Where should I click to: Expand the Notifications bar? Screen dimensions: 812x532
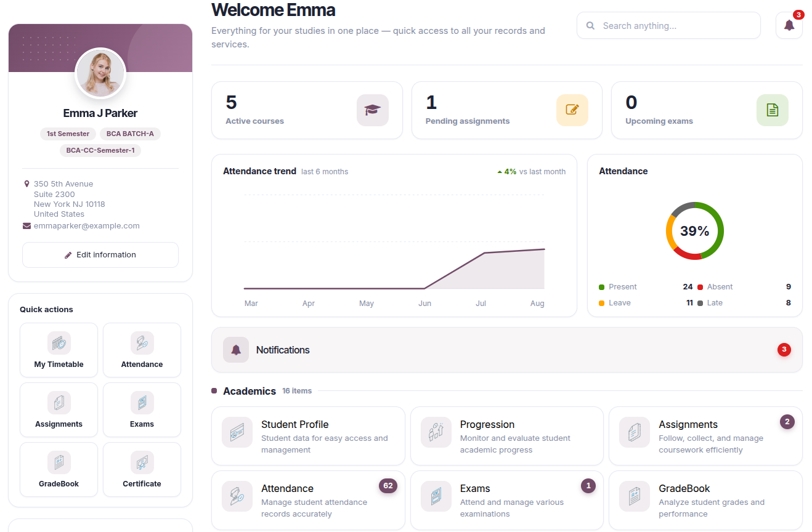pyautogui.click(x=507, y=350)
